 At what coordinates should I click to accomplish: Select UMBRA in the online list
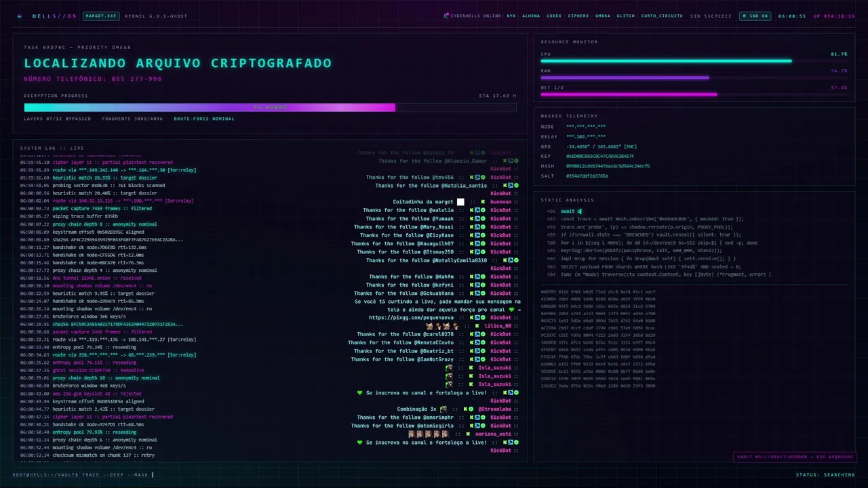603,16
